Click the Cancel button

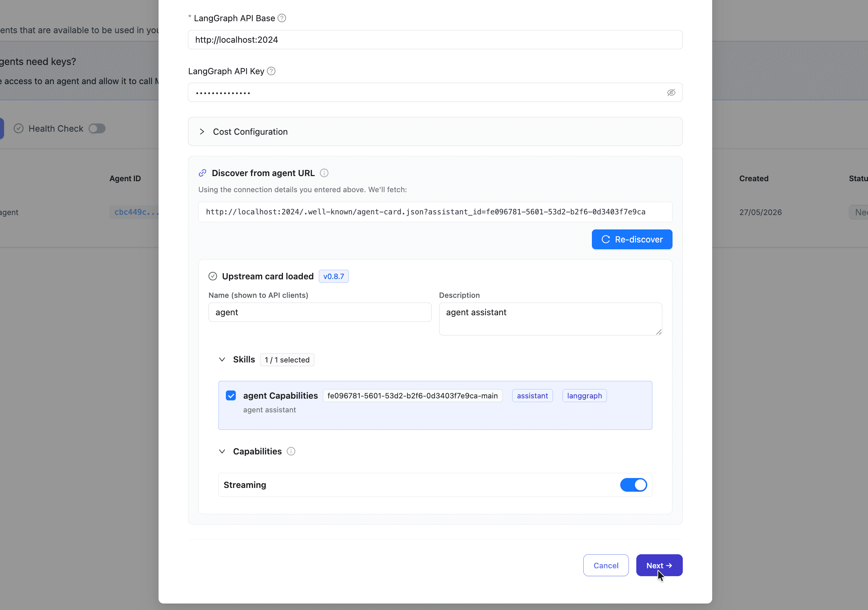coord(606,565)
